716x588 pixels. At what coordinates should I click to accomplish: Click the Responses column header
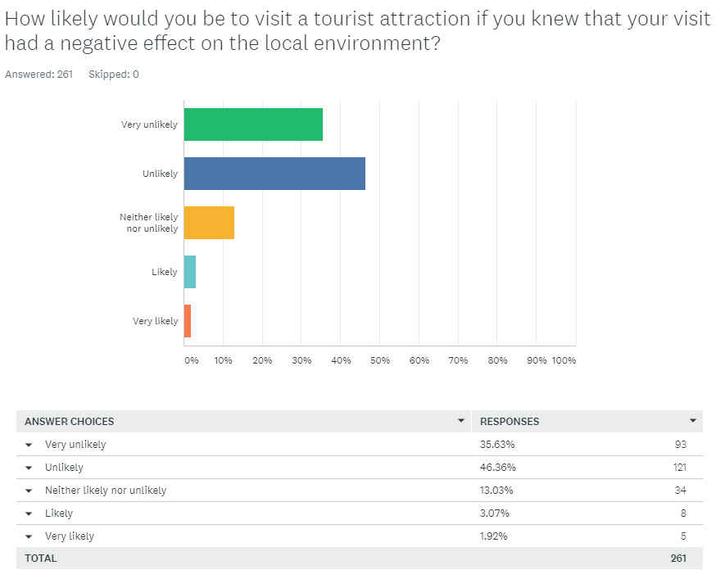click(510, 422)
